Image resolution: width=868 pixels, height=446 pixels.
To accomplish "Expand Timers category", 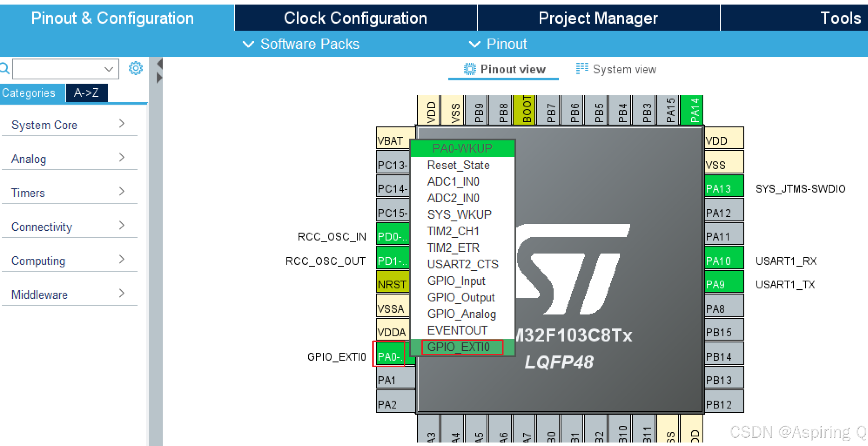I will click(69, 193).
